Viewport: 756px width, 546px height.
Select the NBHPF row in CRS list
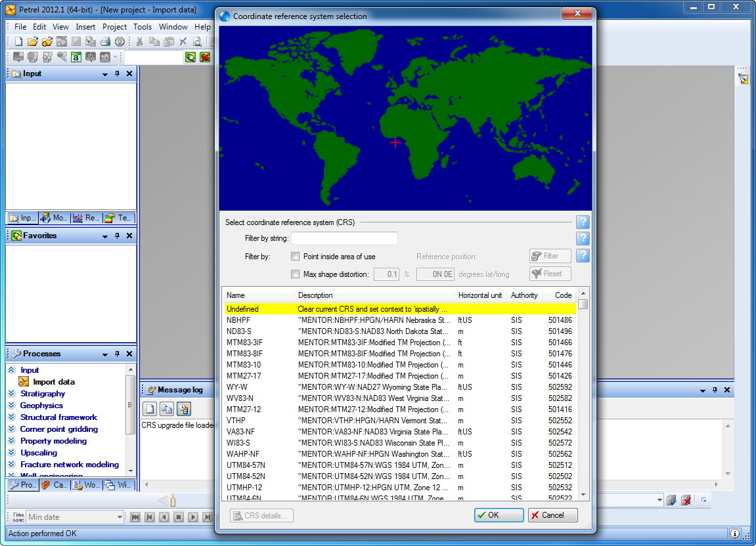(399, 320)
